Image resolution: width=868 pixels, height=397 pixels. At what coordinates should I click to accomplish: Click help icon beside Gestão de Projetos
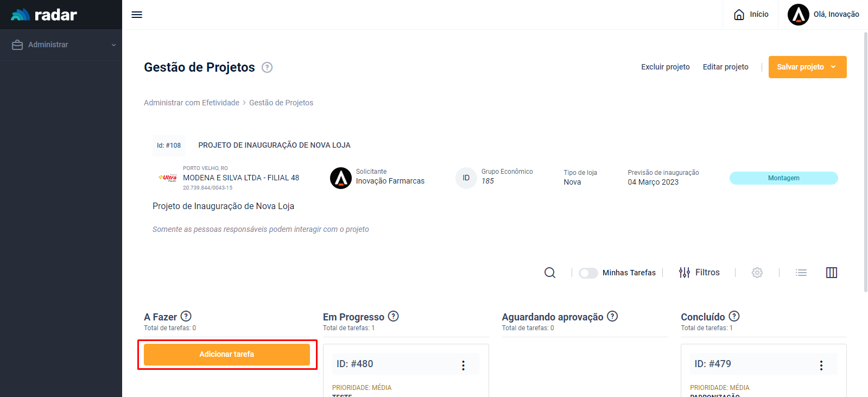267,67
